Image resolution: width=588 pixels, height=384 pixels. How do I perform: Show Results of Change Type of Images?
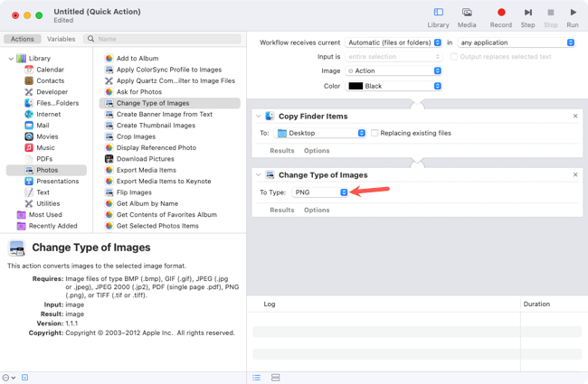[282, 211]
